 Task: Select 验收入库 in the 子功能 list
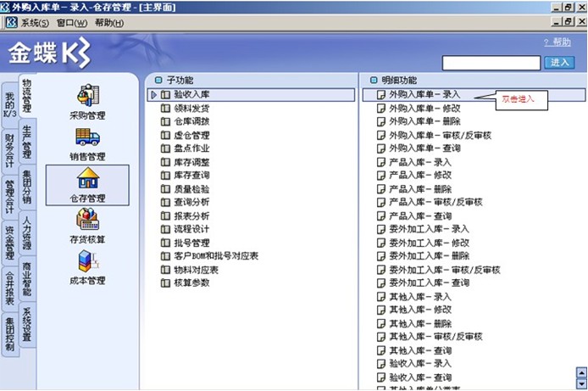(251, 95)
